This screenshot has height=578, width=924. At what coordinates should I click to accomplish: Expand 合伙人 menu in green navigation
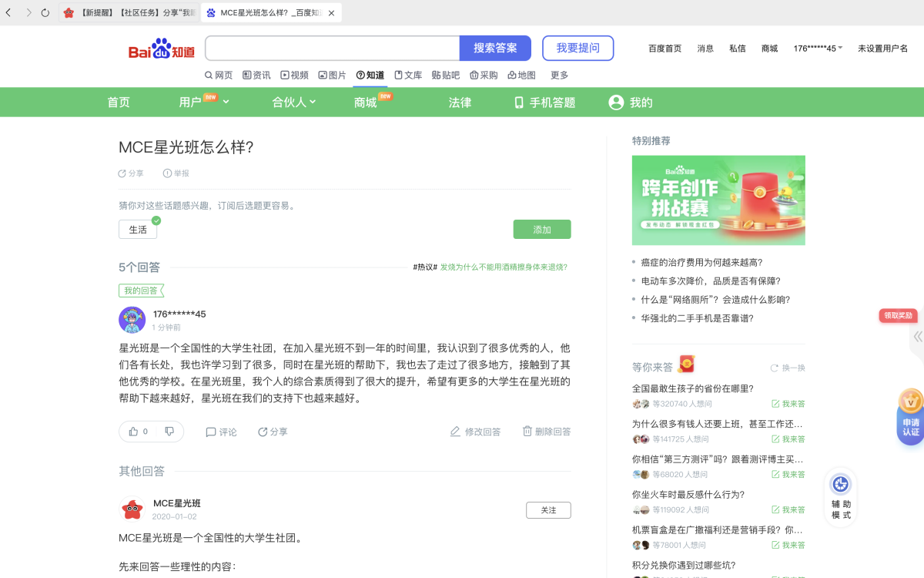[x=293, y=102]
